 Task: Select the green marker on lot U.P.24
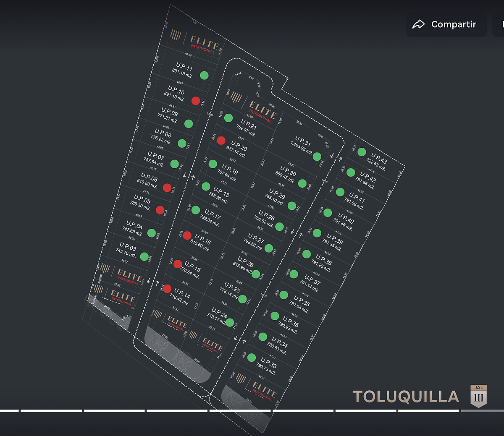click(230, 322)
